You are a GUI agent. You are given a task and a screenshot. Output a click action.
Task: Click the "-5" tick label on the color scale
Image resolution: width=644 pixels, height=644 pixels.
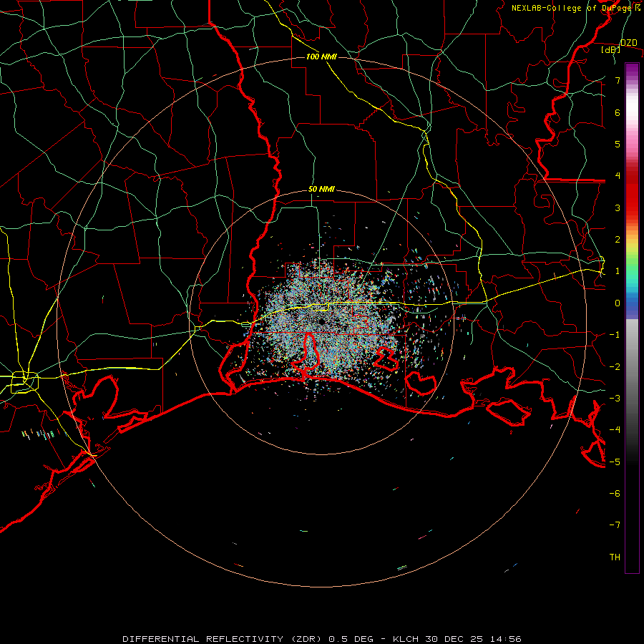615,462
